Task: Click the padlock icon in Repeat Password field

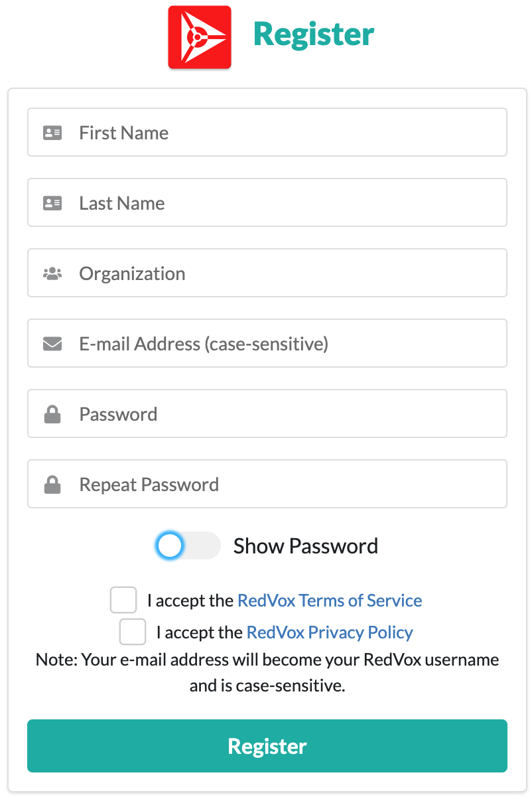Action: pos(52,485)
